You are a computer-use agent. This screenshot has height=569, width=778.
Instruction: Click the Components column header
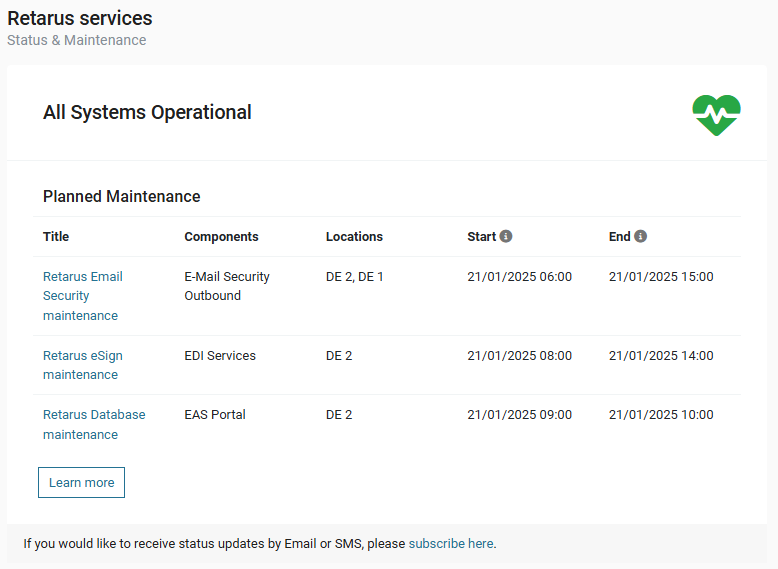coord(221,237)
